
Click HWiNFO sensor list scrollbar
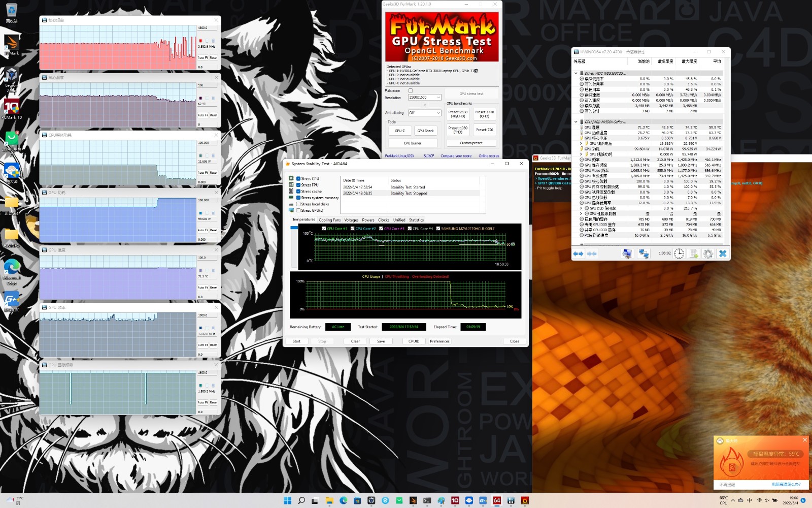click(727, 208)
